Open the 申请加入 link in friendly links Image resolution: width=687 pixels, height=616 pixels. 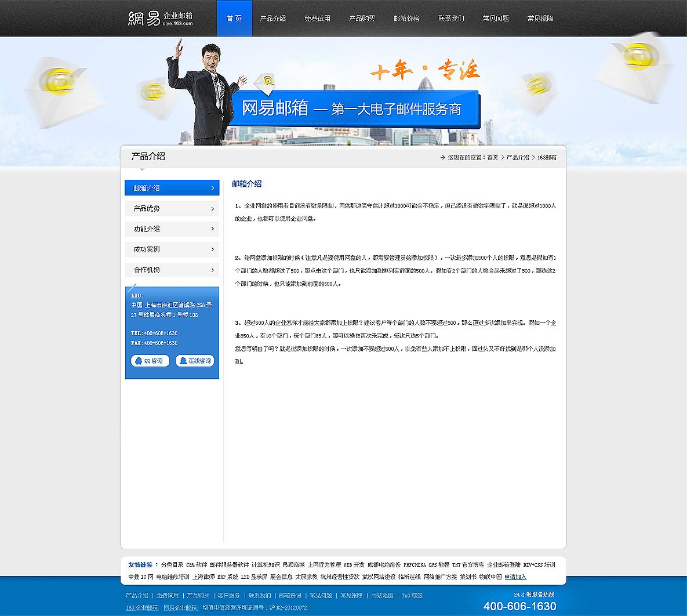pos(515,577)
